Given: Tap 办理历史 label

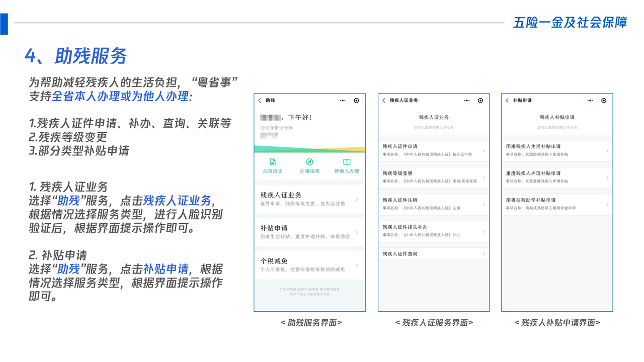Looking at the screenshot, I should pos(273,171).
